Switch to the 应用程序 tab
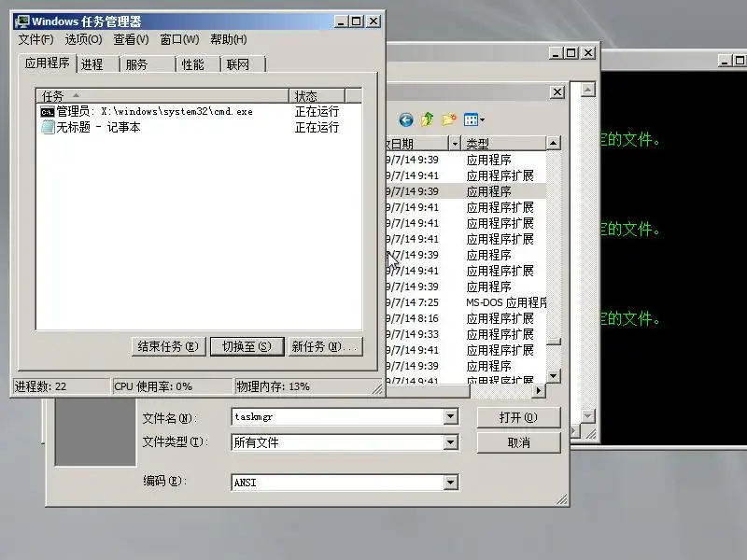Screen dimensions: 747x560 [48, 63]
